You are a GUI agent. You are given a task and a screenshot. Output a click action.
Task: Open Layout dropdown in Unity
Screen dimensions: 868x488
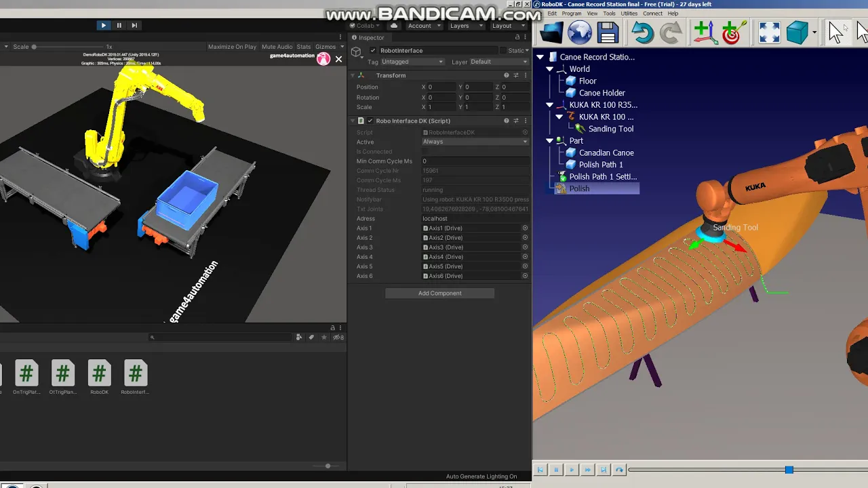tap(507, 26)
